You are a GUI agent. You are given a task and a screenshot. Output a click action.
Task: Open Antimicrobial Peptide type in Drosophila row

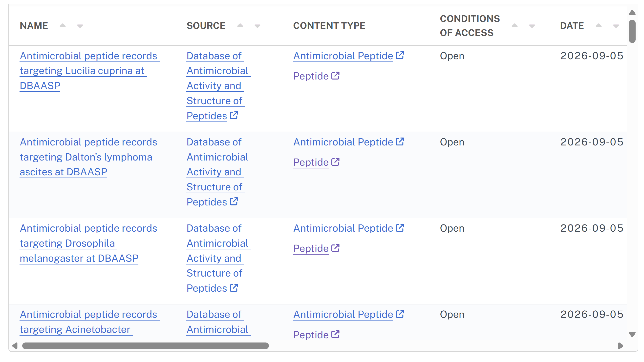[348, 228]
